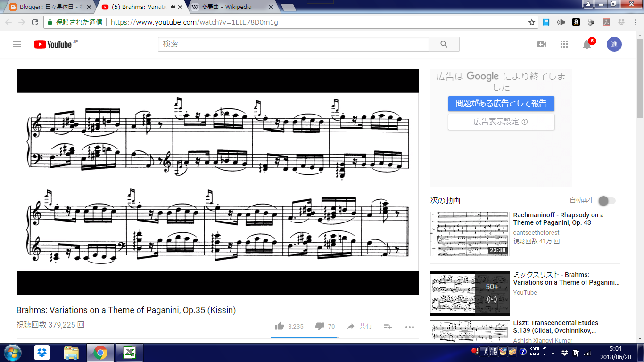Click the secure connection lock icon
This screenshot has width=644, height=362.
[50, 22]
